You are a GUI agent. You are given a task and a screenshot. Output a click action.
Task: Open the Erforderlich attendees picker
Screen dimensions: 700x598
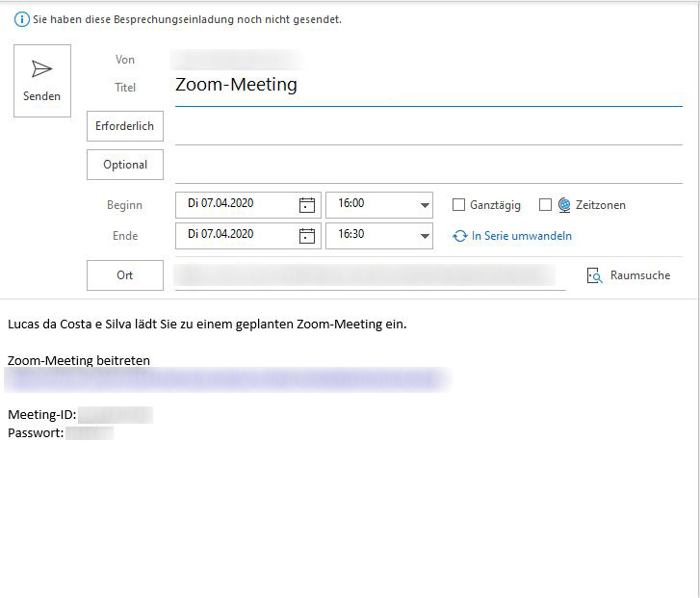[125, 126]
